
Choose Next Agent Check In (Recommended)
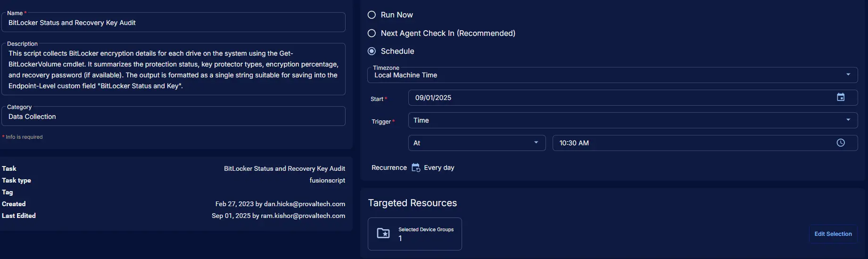tap(372, 33)
